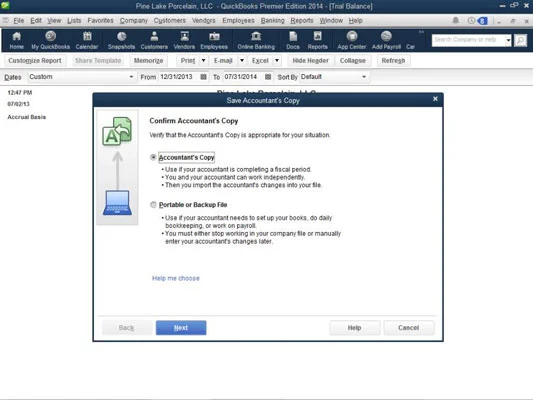The image size is (533, 400).
Task: Click the clock icon in menu bar
Action: point(471,20)
